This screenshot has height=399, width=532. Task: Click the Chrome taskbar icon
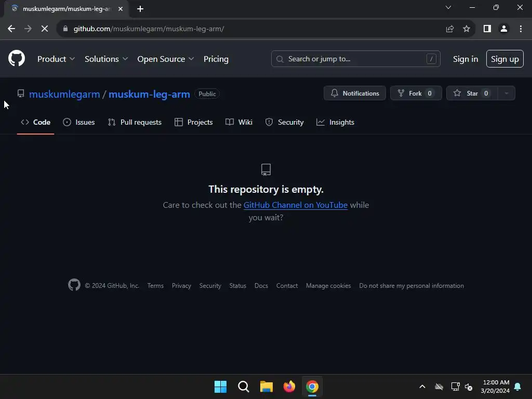coord(312,387)
